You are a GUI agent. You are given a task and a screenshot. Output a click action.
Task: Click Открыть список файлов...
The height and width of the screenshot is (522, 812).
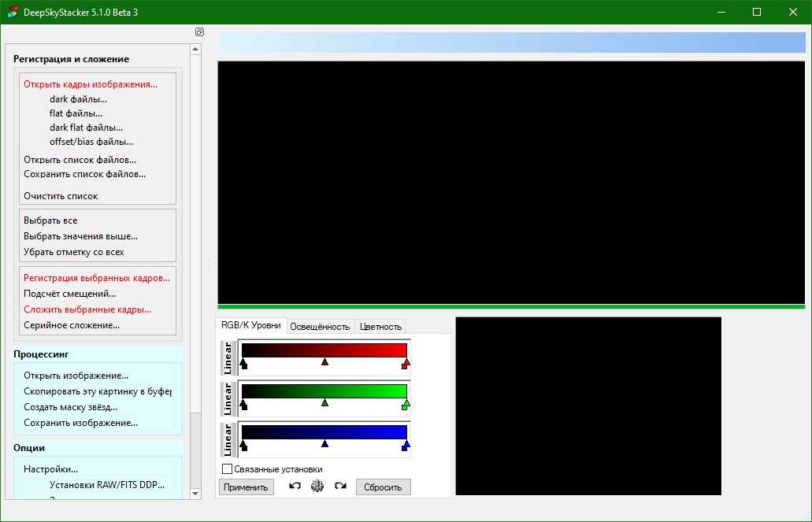[80, 160]
